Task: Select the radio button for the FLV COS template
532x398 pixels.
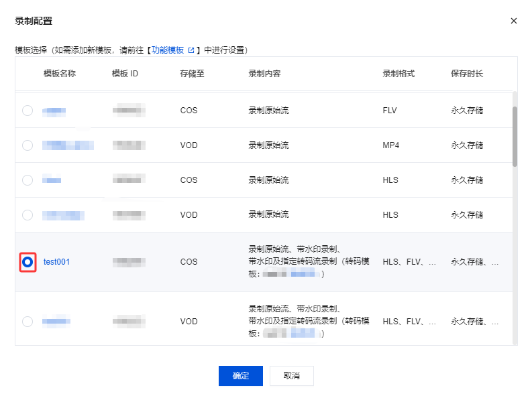Action: click(x=28, y=111)
